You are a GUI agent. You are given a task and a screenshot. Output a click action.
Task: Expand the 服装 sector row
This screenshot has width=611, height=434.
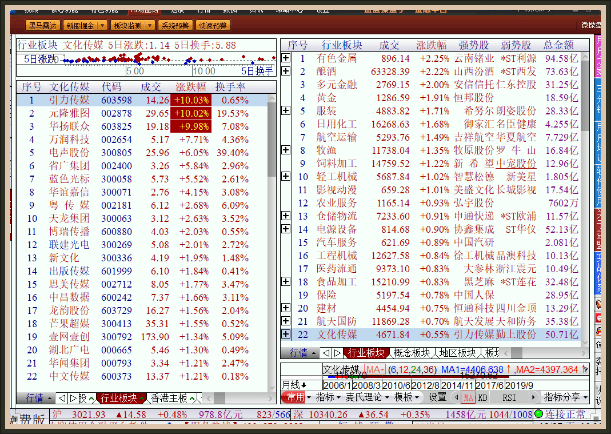click(286, 111)
